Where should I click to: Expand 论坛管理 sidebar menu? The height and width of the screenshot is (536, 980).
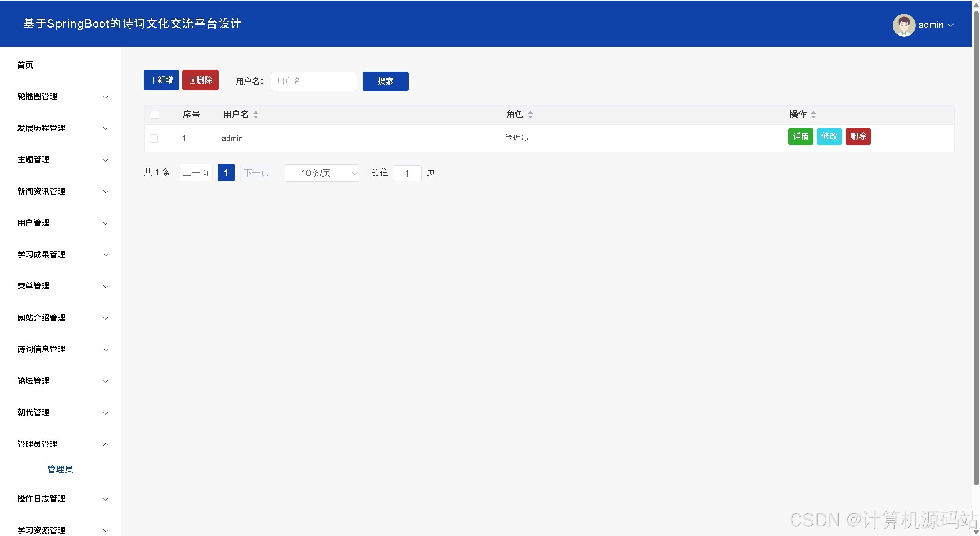click(60, 381)
